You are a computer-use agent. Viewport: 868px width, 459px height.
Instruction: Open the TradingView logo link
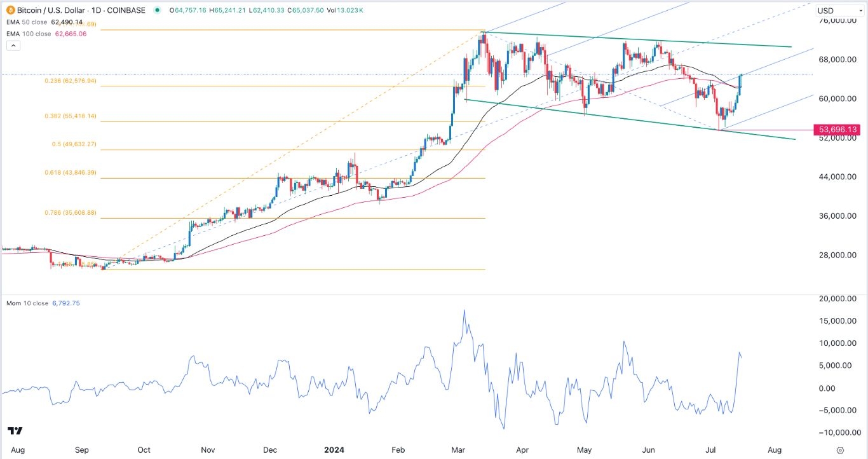click(17, 431)
